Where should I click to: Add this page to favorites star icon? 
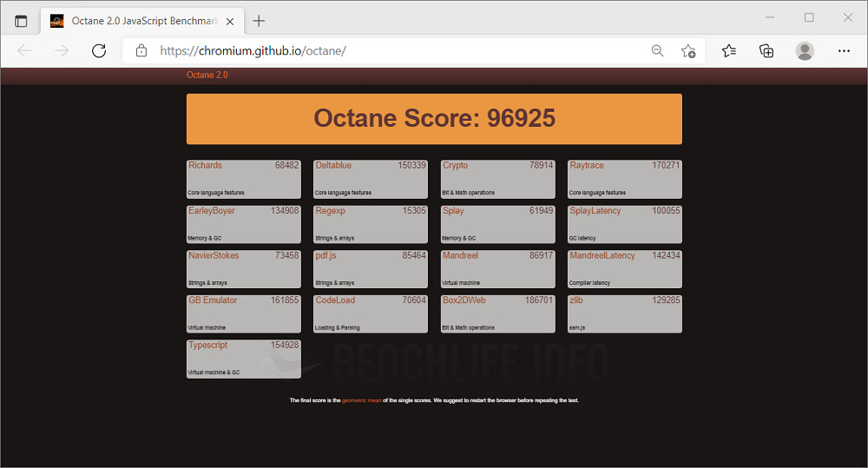pyautogui.click(x=688, y=50)
